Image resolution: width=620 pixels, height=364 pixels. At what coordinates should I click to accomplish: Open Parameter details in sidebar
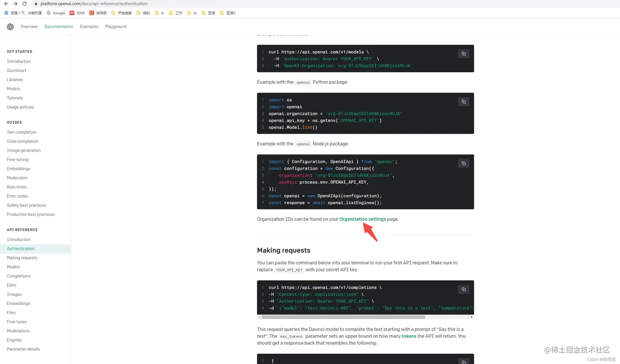[23, 349]
